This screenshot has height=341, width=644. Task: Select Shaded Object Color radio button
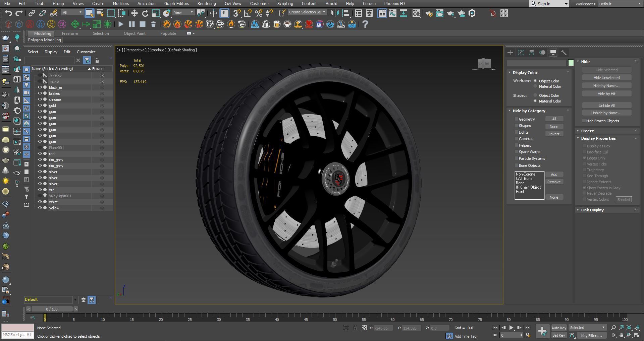click(x=535, y=95)
